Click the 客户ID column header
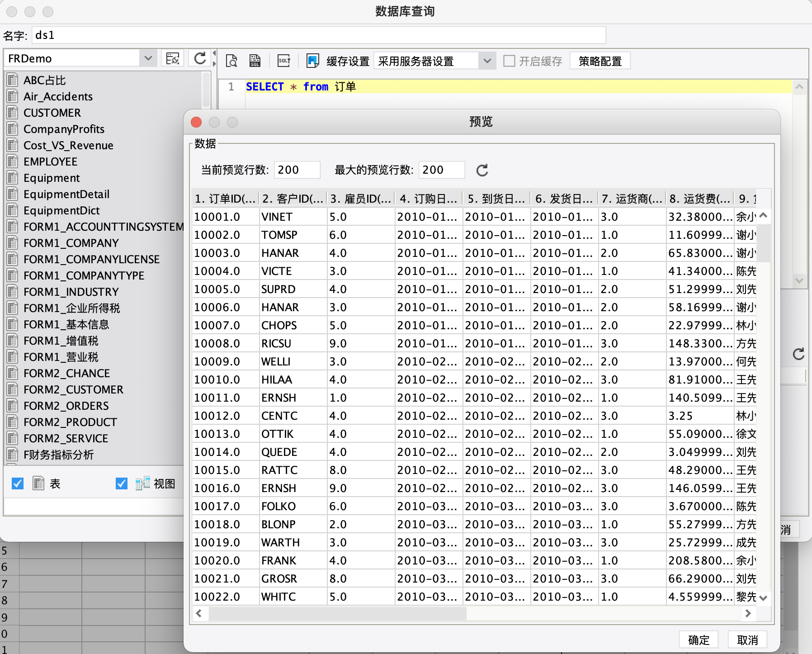 293,199
